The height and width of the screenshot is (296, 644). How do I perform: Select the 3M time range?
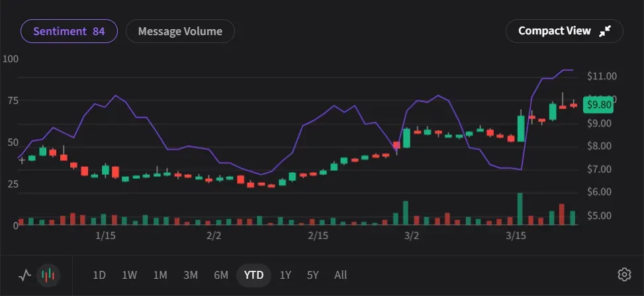coord(191,275)
